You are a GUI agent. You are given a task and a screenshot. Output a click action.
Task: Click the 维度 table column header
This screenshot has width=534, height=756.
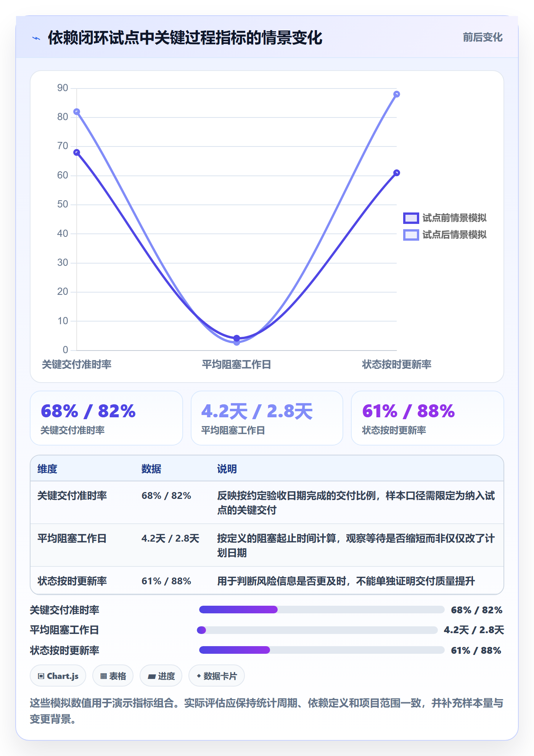coord(47,469)
